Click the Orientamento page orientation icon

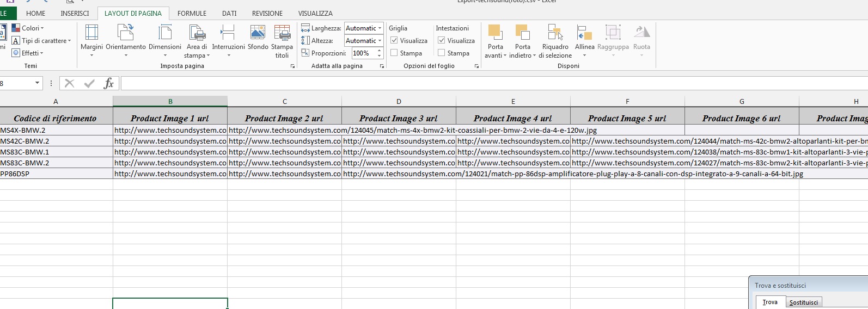pyautogui.click(x=126, y=33)
